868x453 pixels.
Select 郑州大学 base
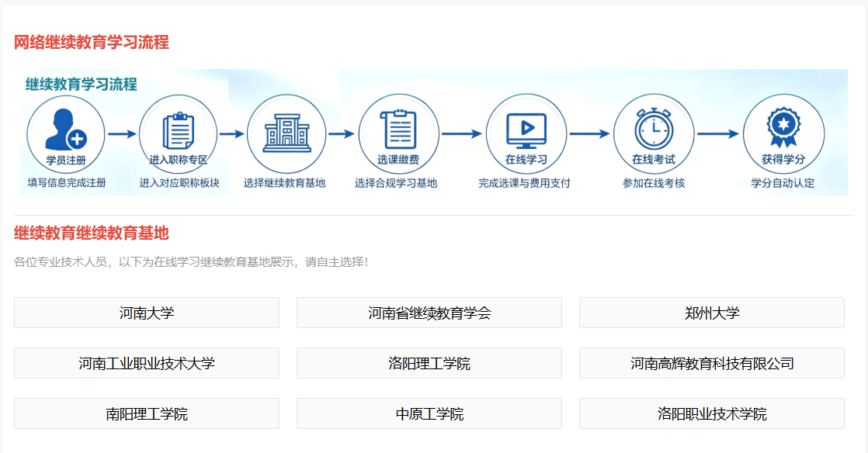pos(712,313)
